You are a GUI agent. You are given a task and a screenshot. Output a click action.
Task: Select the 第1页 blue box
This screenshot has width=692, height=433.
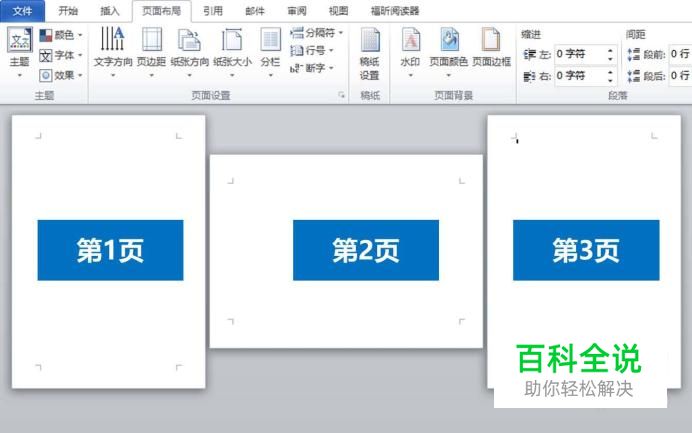tap(110, 250)
